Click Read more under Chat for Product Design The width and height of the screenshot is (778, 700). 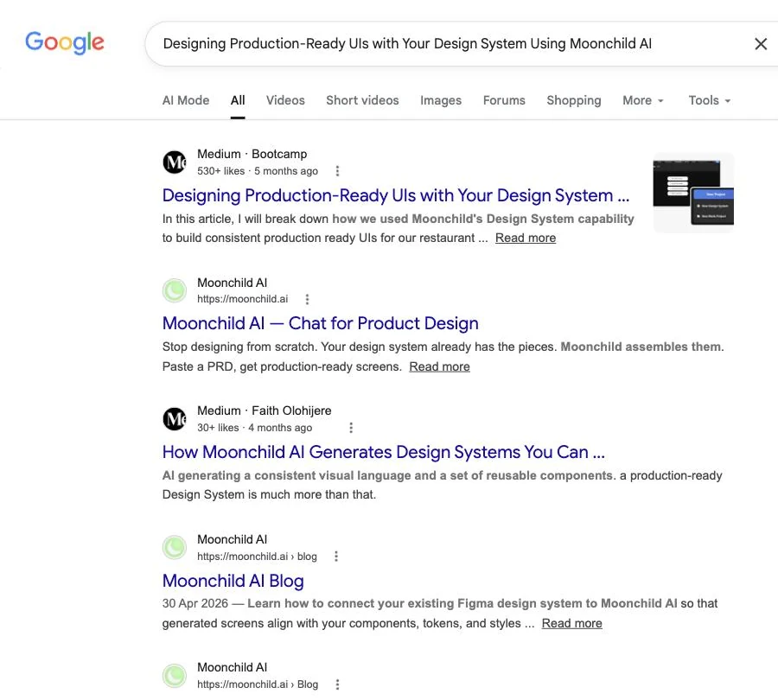click(x=439, y=366)
